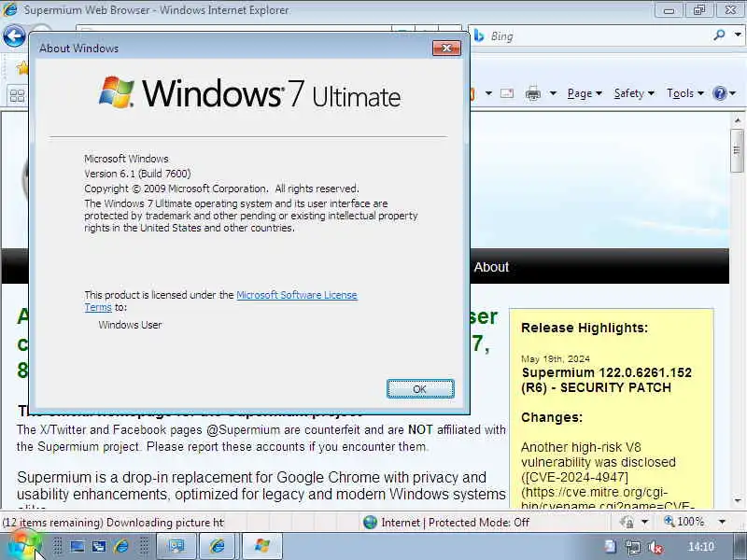This screenshot has width=747, height=560.
Task: Click the Quick Tabs grid icon
Action: click(17, 96)
